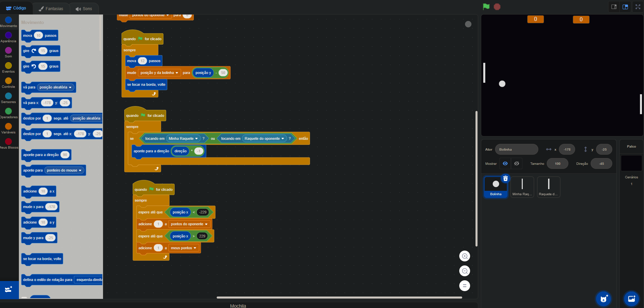The width and height of the screenshot is (644, 308).
Task: Open 'Raquete do oponente' dropdown in sensing block
Action: [264, 138]
